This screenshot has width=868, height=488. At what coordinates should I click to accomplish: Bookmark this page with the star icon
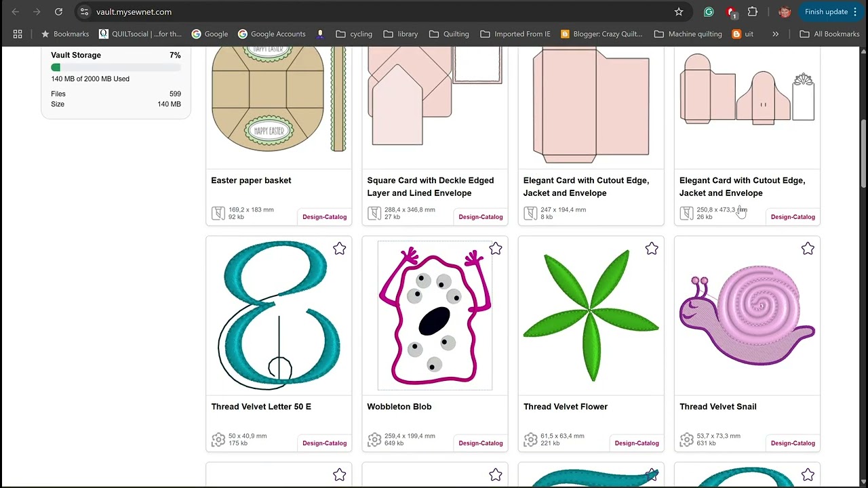click(x=678, y=12)
